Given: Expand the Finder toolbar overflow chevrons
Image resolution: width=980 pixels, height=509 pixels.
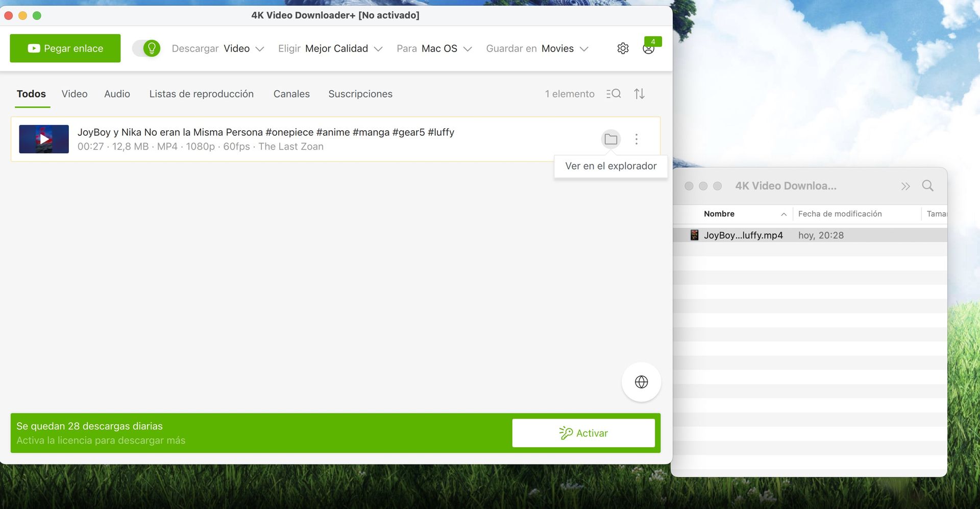Looking at the screenshot, I should (x=905, y=186).
